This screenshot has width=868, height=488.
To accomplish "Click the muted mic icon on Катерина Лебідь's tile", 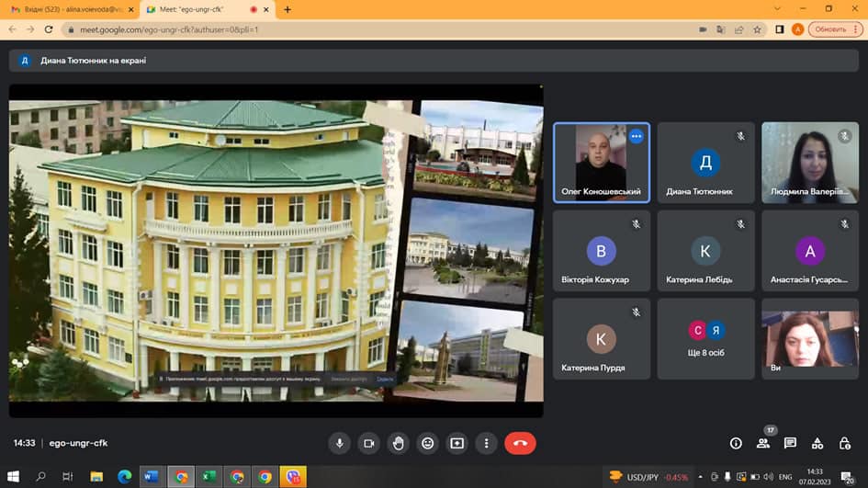I will tap(740, 224).
